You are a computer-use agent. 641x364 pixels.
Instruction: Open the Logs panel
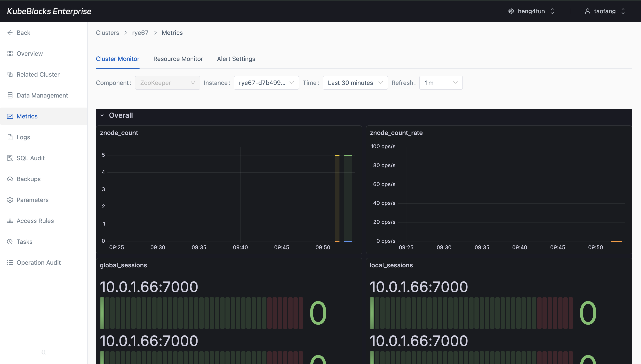pos(23,137)
